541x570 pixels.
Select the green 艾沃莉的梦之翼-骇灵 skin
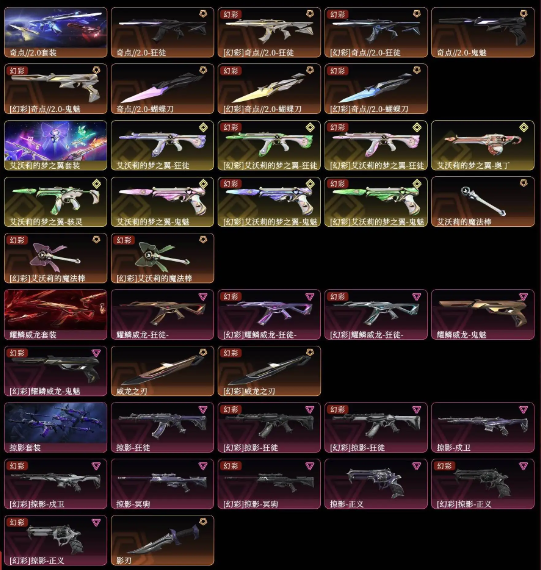coord(56,202)
